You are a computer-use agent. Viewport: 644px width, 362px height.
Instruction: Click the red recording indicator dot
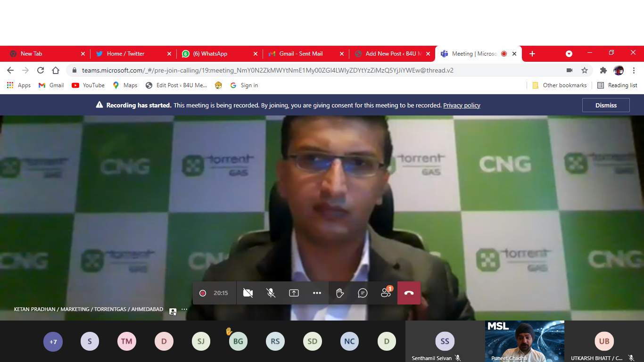(x=203, y=293)
